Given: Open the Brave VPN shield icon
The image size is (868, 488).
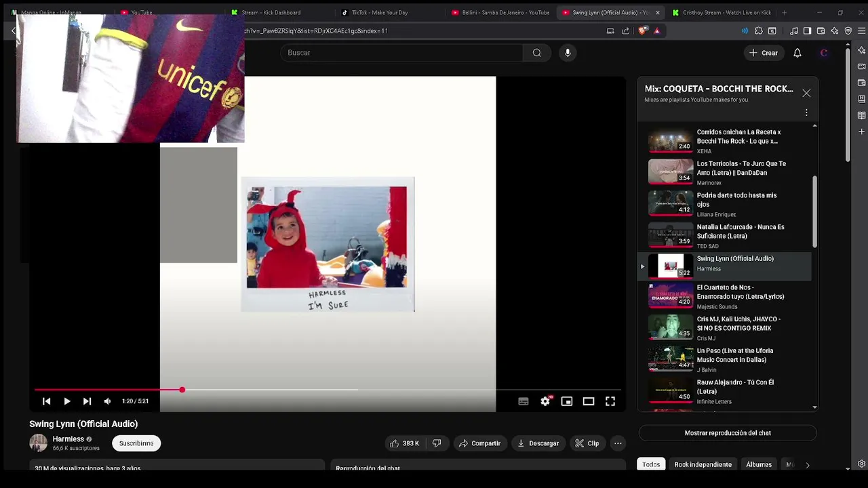Looking at the screenshot, I should (x=848, y=30).
